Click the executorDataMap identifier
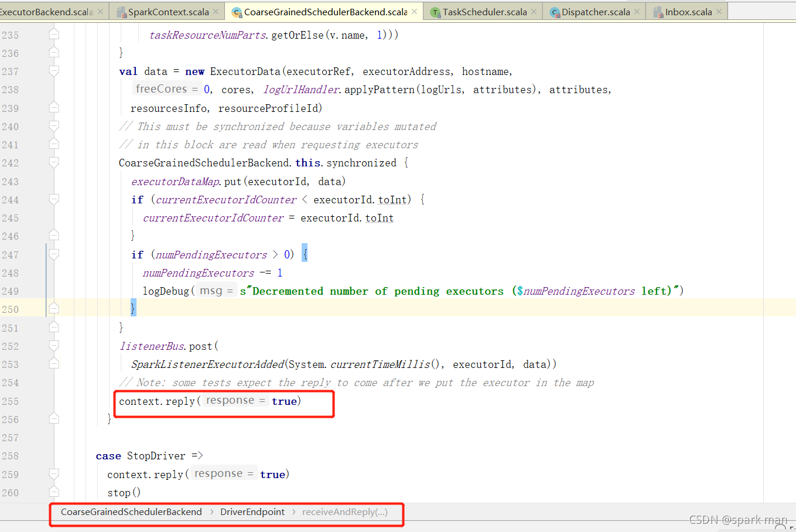 [176, 182]
